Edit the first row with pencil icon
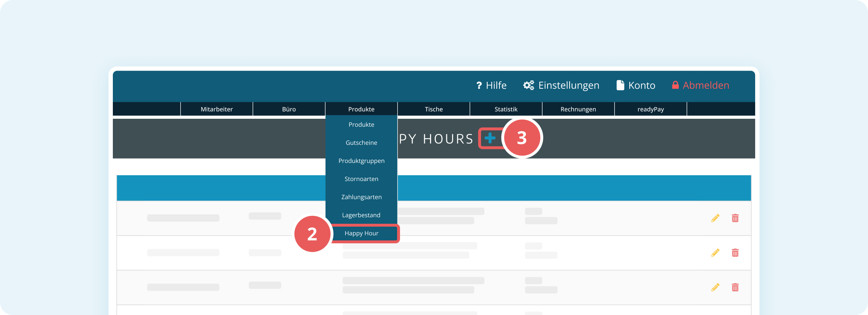Screen dimensions: 868x315 [x=715, y=218]
